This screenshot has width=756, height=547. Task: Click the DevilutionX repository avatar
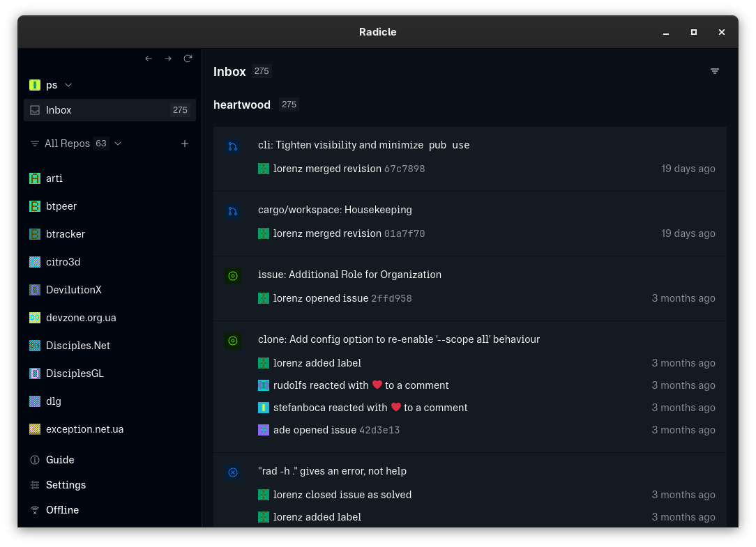click(x=35, y=290)
